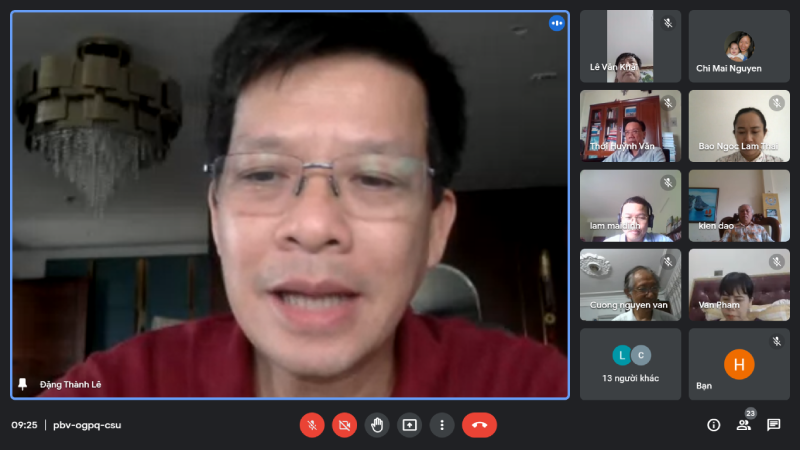Open the chat panel icon
Viewport: 800px width, 450px height.
click(x=774, y=425)
